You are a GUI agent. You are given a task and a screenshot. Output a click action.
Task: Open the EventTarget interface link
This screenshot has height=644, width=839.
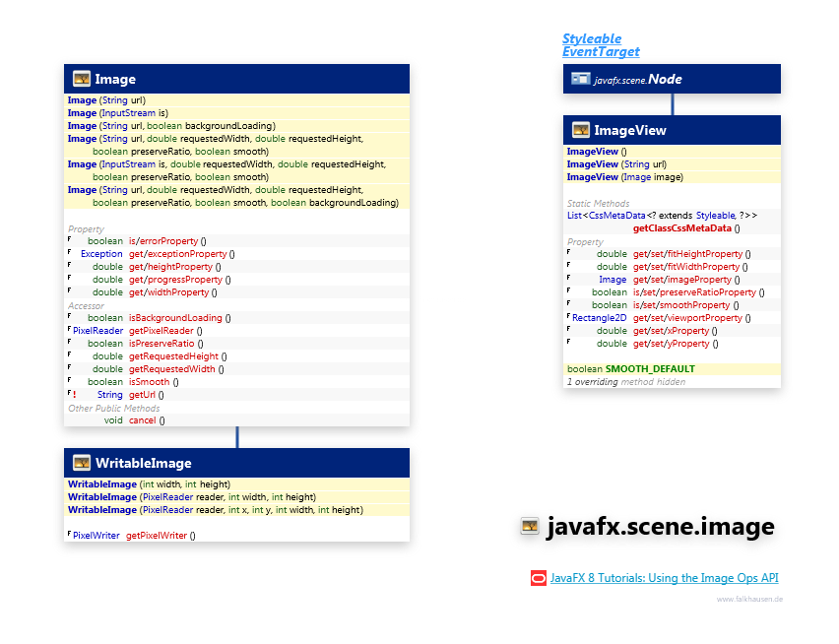(600, 51)
